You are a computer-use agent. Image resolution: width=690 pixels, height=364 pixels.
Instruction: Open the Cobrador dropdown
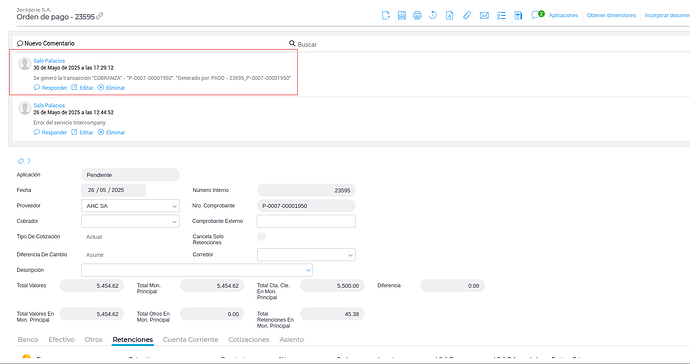click(130, 221)
